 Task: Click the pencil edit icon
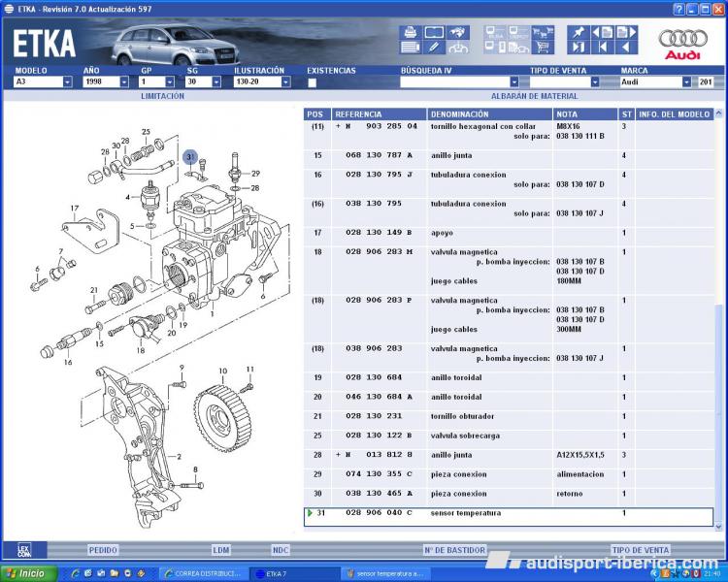point(434,47)
